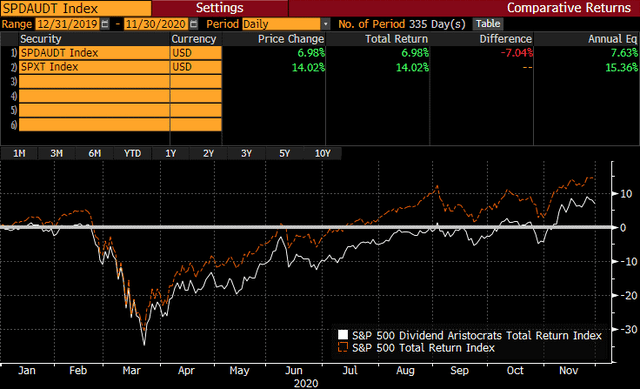Select the 1M range button
640x389 pixels.
(19, 153)
